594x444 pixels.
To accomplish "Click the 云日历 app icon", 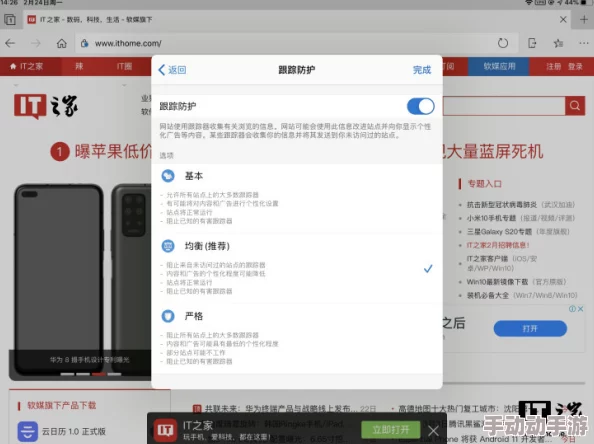I will (28, 431).
